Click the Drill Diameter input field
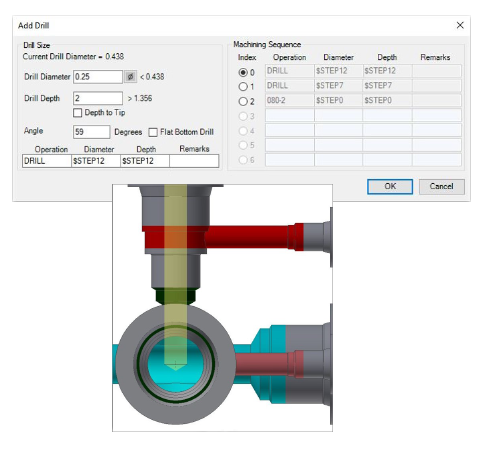The width and height of the screenshot is (490, 450). [98, 77]
